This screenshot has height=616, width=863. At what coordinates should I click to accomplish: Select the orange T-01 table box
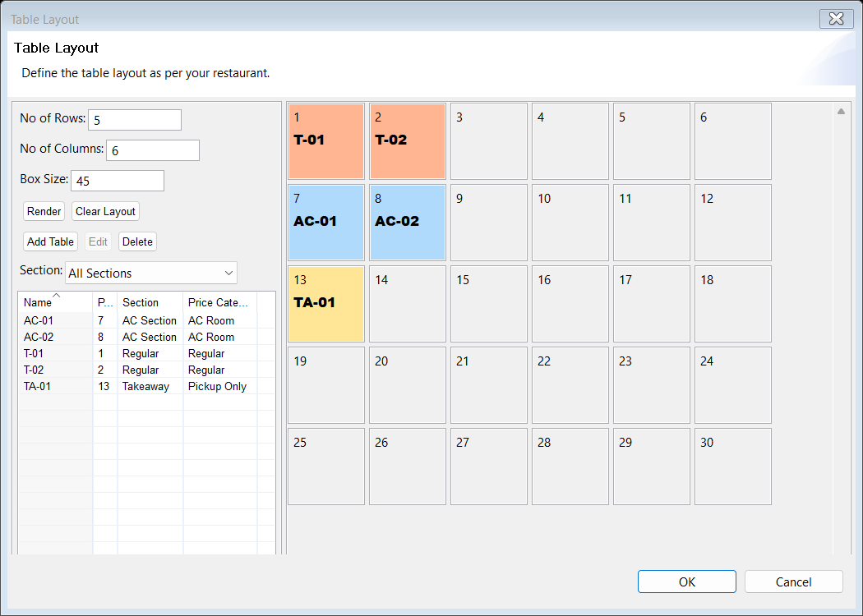pos(326,141)
